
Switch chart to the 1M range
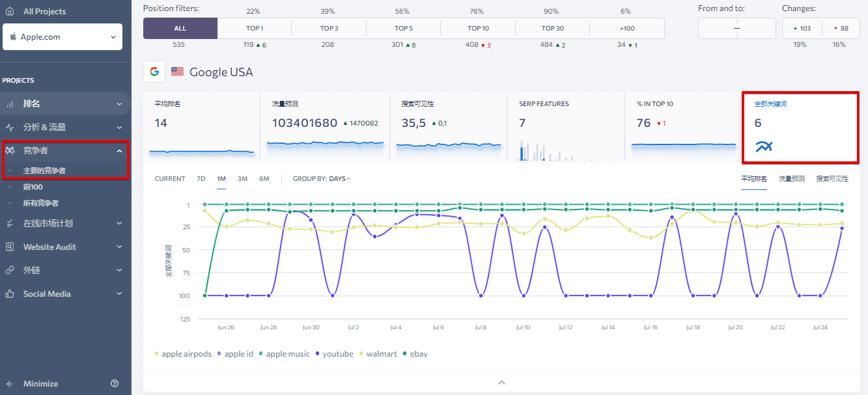(221, 179)
